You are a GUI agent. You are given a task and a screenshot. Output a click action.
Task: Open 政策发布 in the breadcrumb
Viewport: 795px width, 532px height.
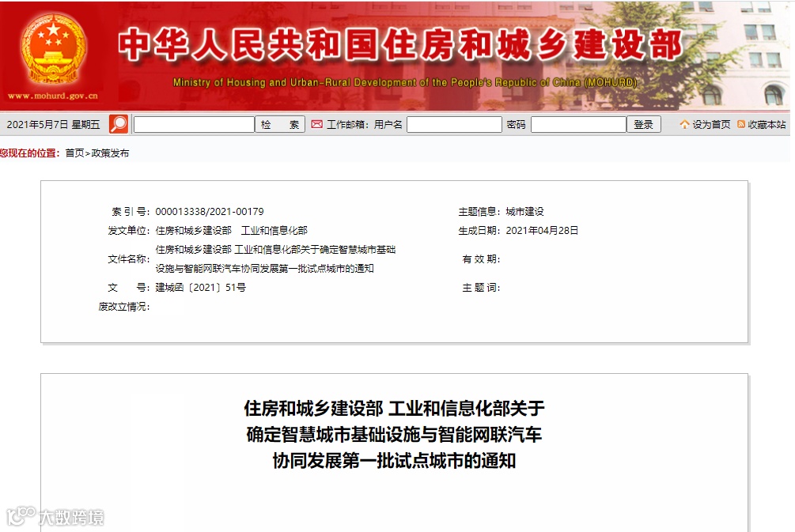[110, 153]
